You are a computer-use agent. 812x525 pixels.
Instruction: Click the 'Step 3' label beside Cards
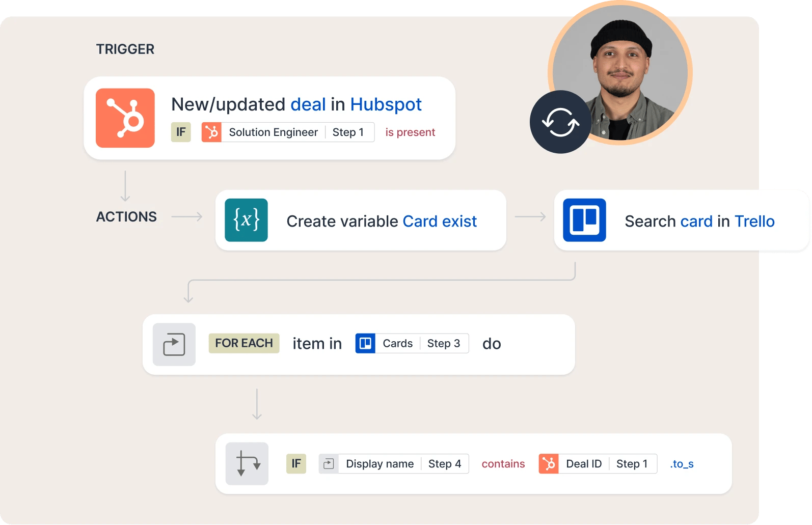click(444, 344)
